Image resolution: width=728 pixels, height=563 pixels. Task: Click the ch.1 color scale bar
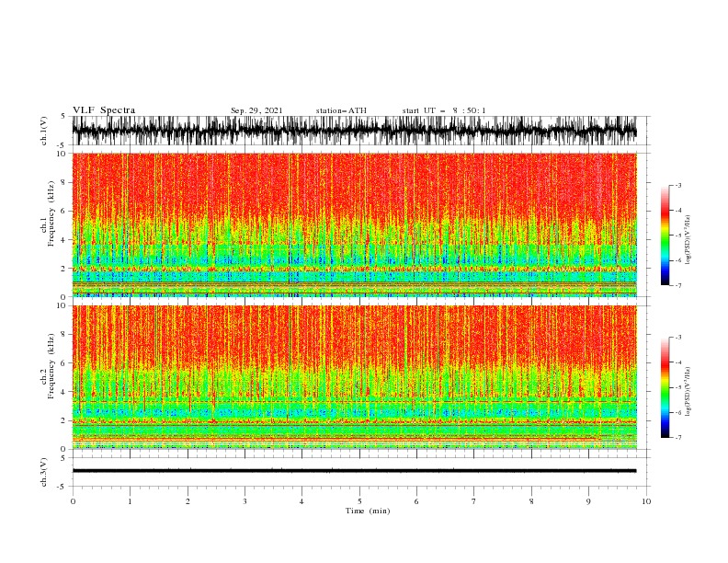pyautogui.click(x=665, y=235)
